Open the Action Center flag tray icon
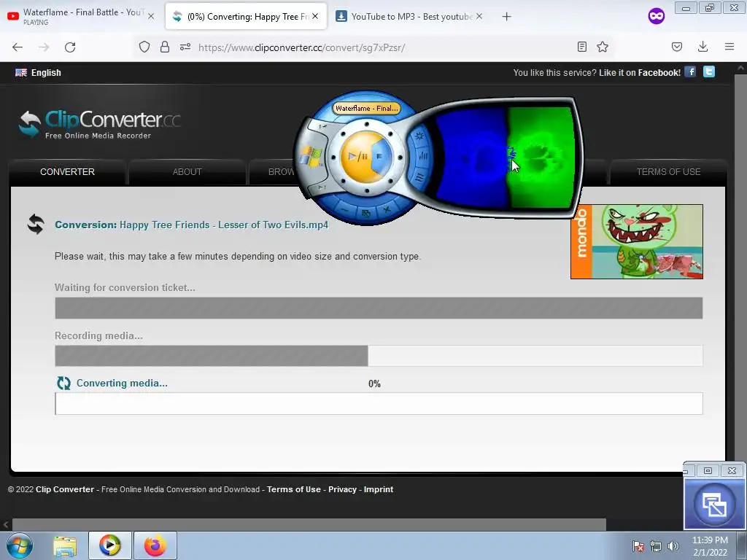The image size is (747, 560). pyautogui.click(x=638, y=546)
